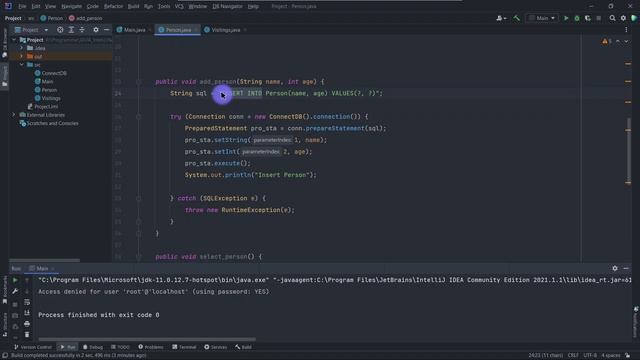Open the TODO tool window

(120, 347)
